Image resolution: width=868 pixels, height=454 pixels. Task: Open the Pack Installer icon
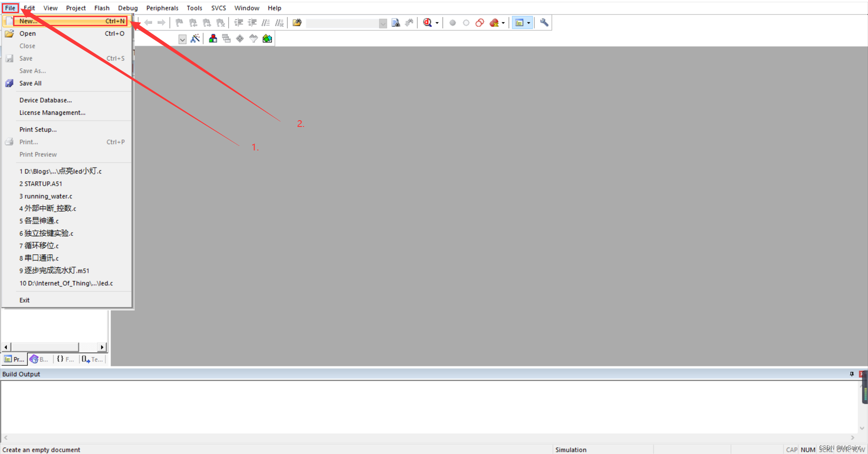[x=267, y=39]
